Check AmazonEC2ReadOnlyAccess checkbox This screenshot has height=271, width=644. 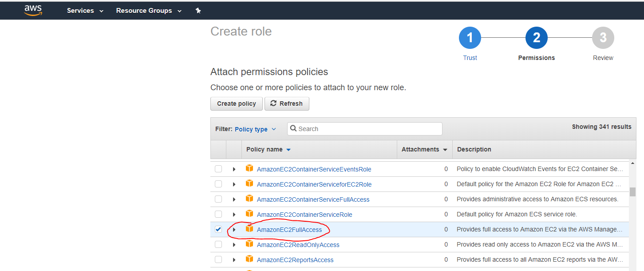tap(218, 244)
